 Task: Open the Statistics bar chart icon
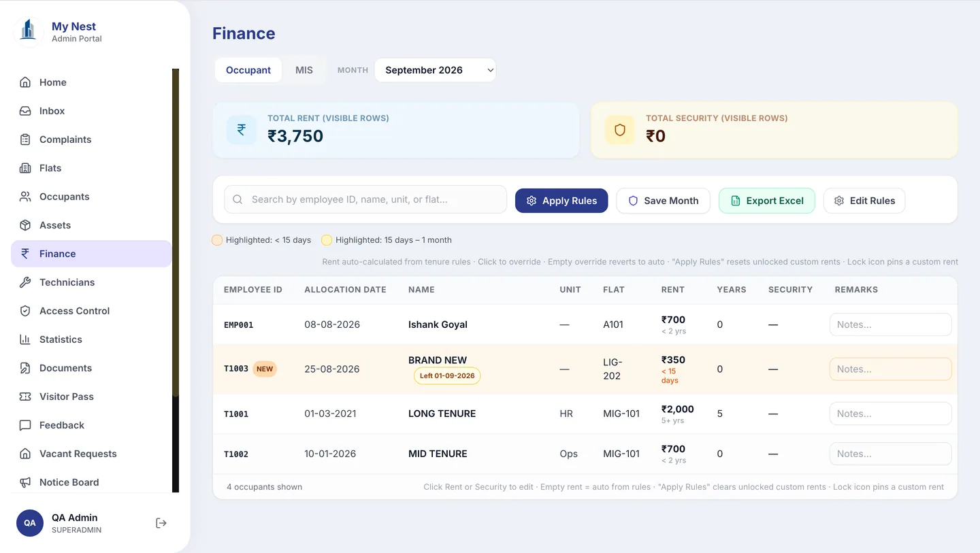(x=25, y=339)
